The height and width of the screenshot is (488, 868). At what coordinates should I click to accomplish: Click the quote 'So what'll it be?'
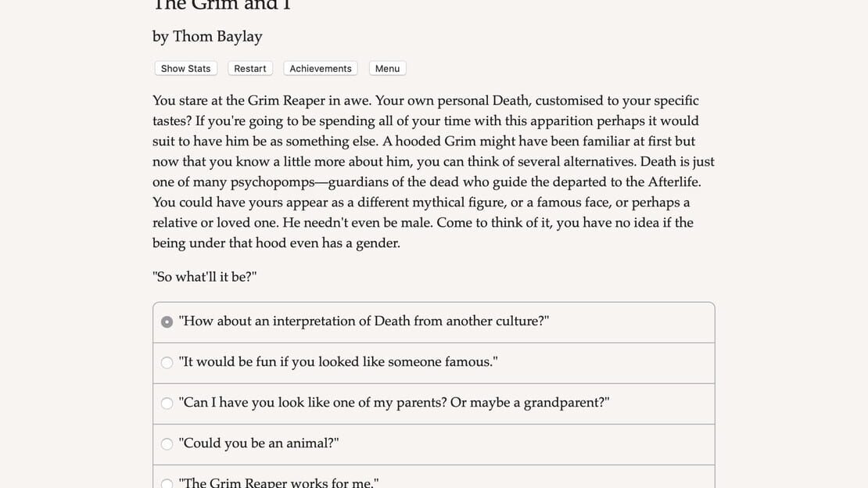(205, 277)
